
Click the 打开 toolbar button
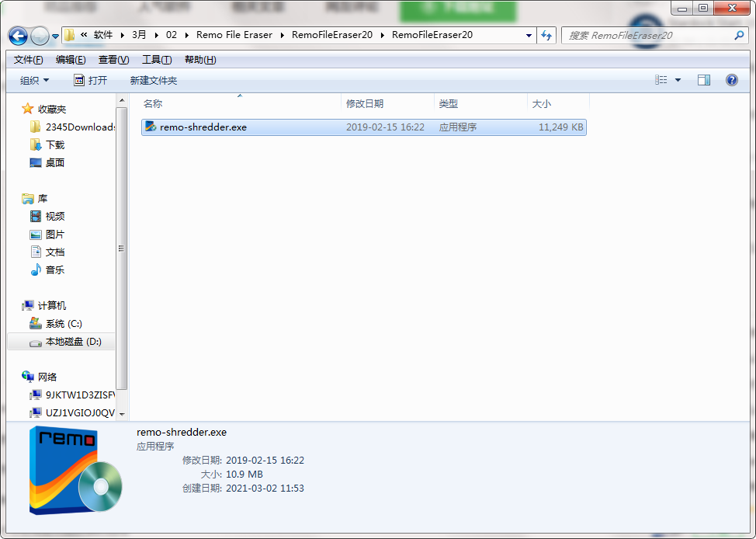[90, 80]
